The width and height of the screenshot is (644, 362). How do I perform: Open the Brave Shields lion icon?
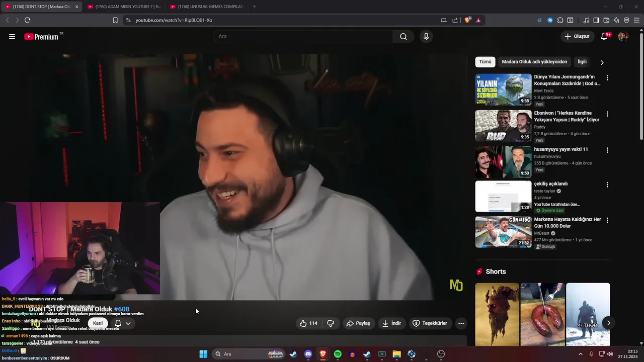(x=468, y=20)
